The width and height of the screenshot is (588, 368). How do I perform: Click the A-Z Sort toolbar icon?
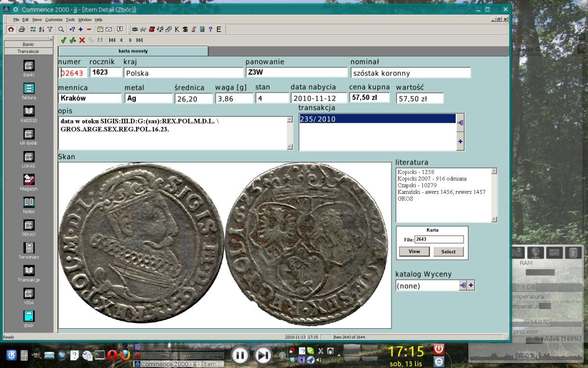[41, 29]
